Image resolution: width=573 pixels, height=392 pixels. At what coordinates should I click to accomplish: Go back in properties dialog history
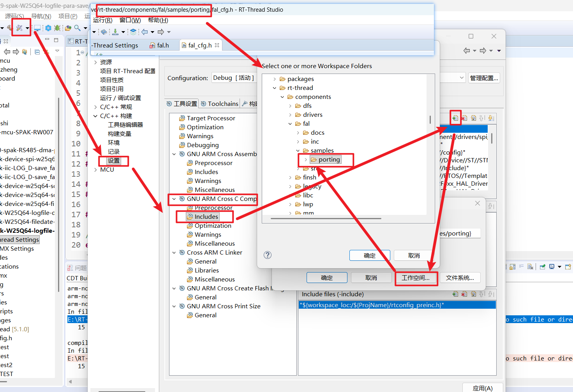(x=467, y=51)
